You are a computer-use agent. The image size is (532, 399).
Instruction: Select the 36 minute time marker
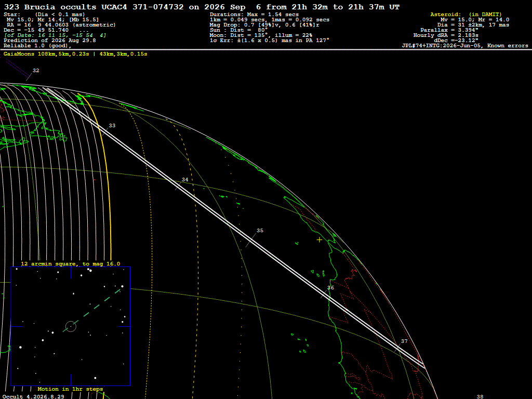click(330, 288)
